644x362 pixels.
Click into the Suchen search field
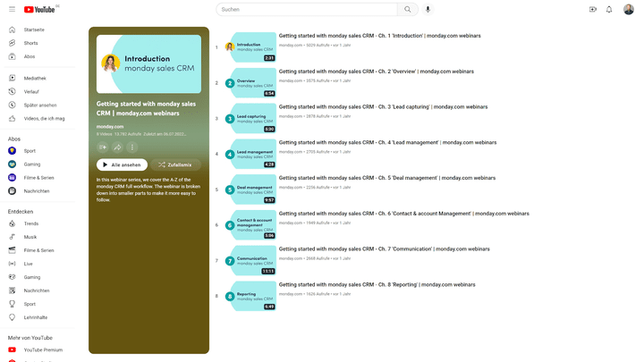[304, 9]
